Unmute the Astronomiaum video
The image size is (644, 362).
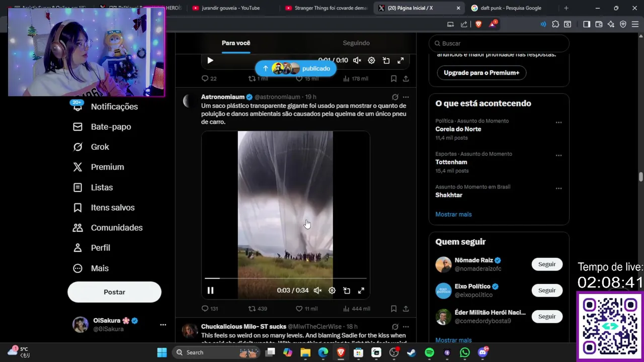pos(317,290)
